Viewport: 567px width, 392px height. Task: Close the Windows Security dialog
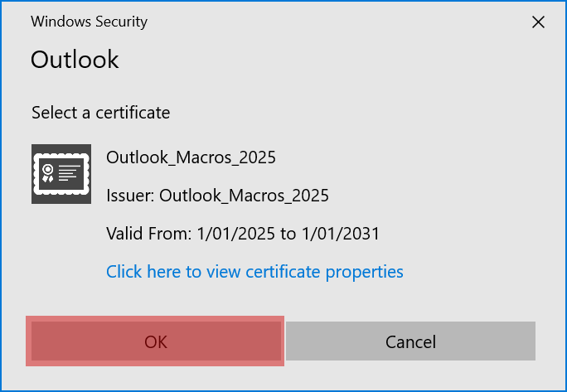point(538,22)
